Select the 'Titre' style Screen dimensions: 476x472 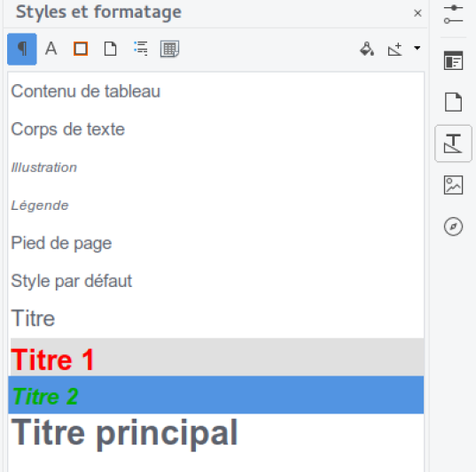pyautogui.click(x=215, y=319)
